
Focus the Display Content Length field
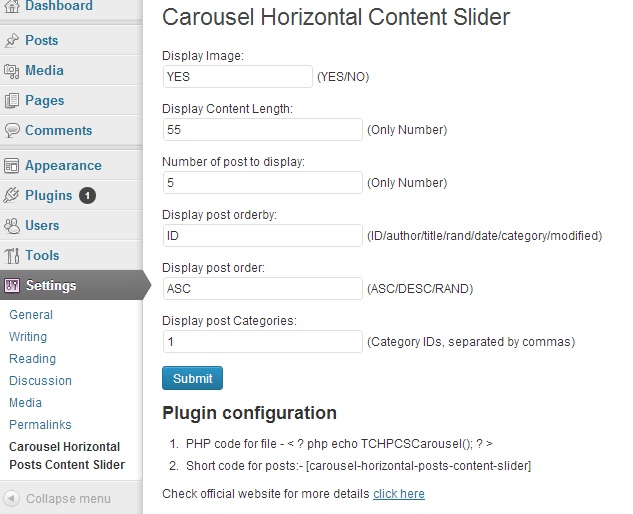pyautogui.click(x=263, y=130)
